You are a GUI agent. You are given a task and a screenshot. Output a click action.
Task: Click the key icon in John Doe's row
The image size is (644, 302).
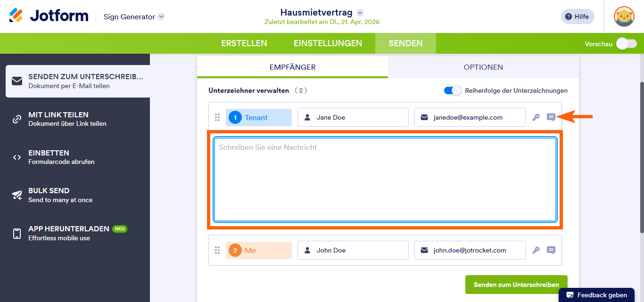point(536,250)
